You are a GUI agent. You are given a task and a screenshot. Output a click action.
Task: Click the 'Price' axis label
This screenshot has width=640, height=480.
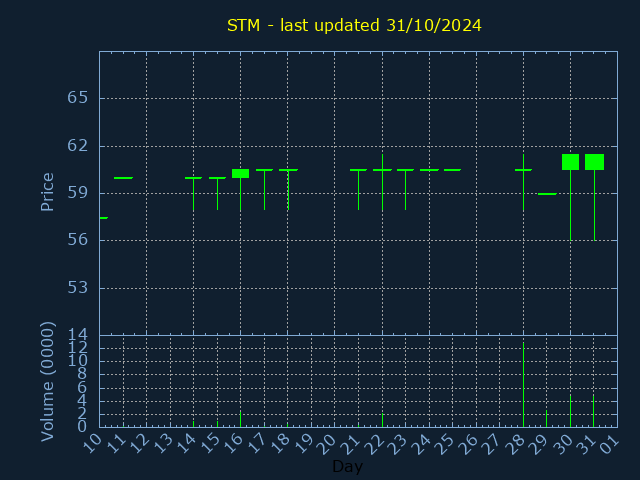pyautogui.click(x=47, y=192)
